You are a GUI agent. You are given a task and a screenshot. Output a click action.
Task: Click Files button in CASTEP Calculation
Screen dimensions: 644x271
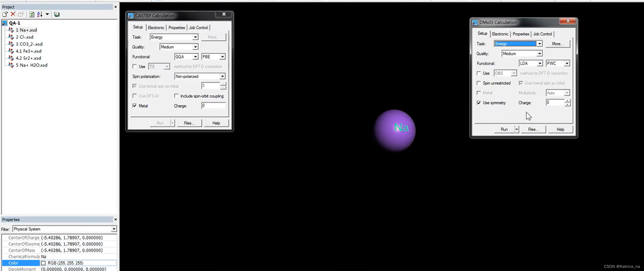189,123
